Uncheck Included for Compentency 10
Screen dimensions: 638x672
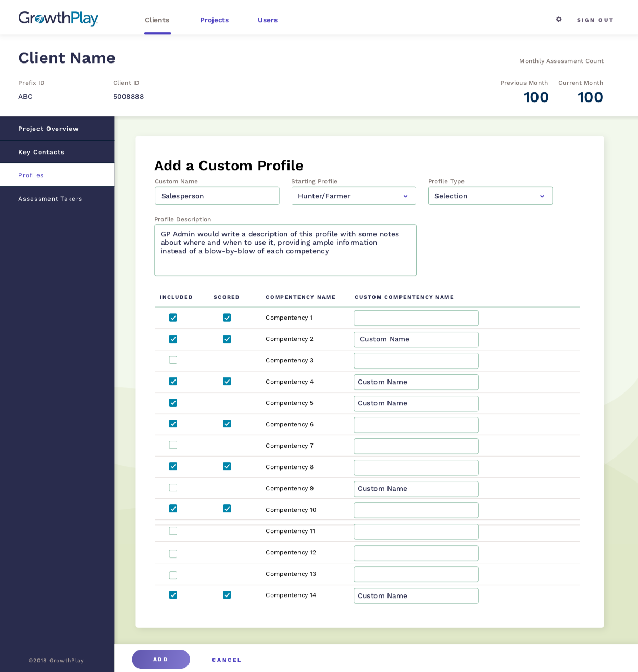173,508
